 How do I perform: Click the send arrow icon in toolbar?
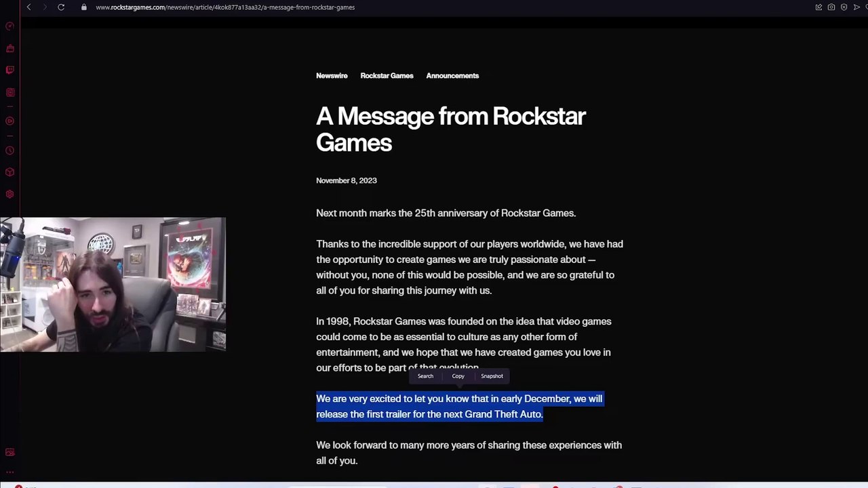[x=856, y=7]
